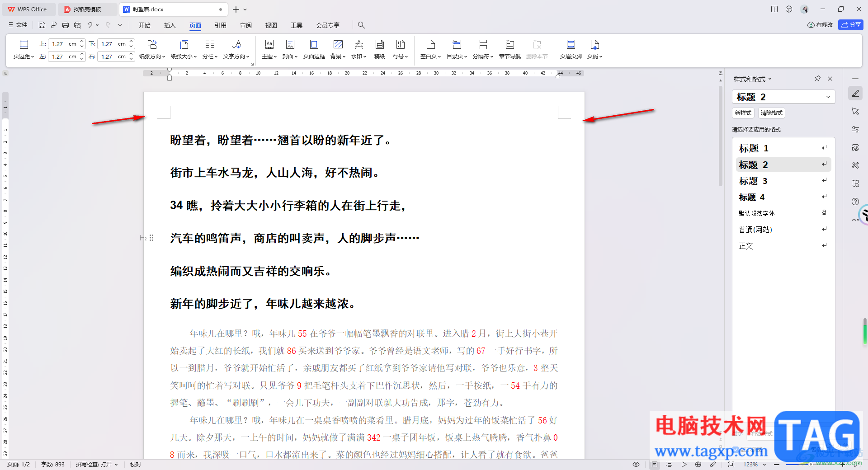Click the document vertical scrollbar thumb
The width and height of the screenshot is (868, 470).
tap(721, 136)
